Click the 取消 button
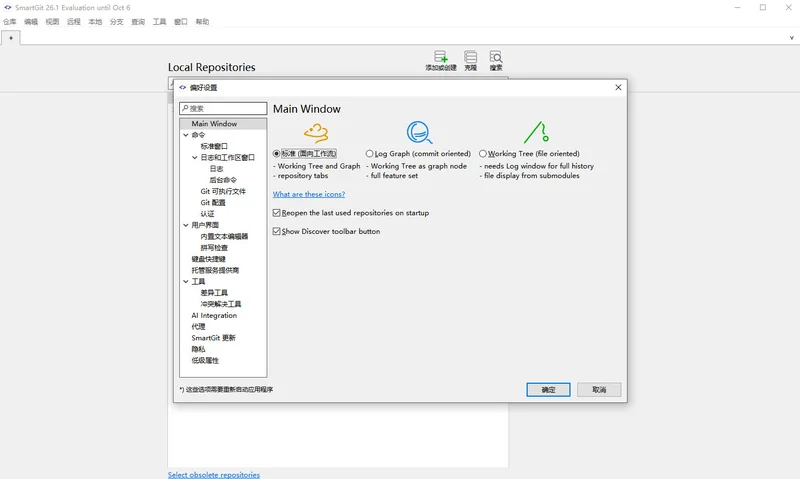The width and height of the screenshot is (800, 479). [599, 390]
